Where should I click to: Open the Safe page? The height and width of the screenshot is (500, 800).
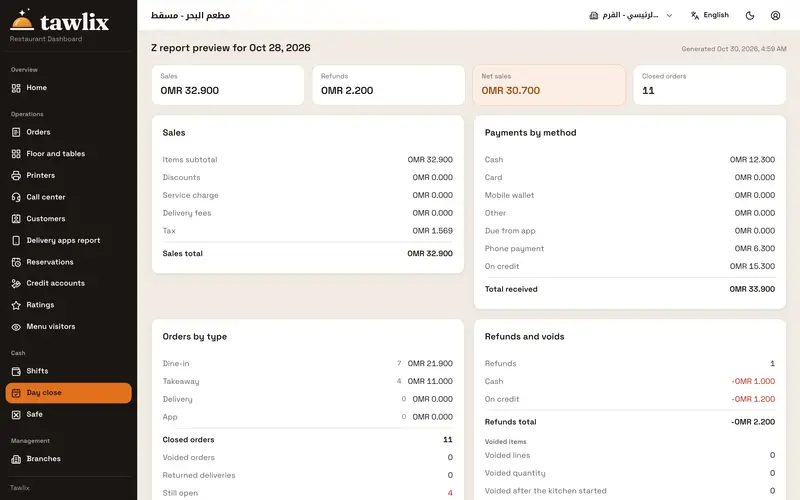(68, 414)
